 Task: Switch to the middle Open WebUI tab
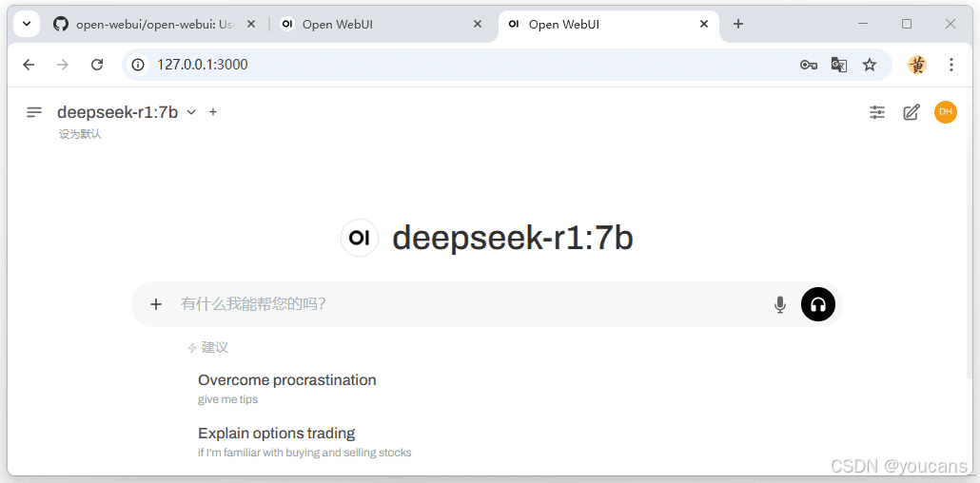382,25
